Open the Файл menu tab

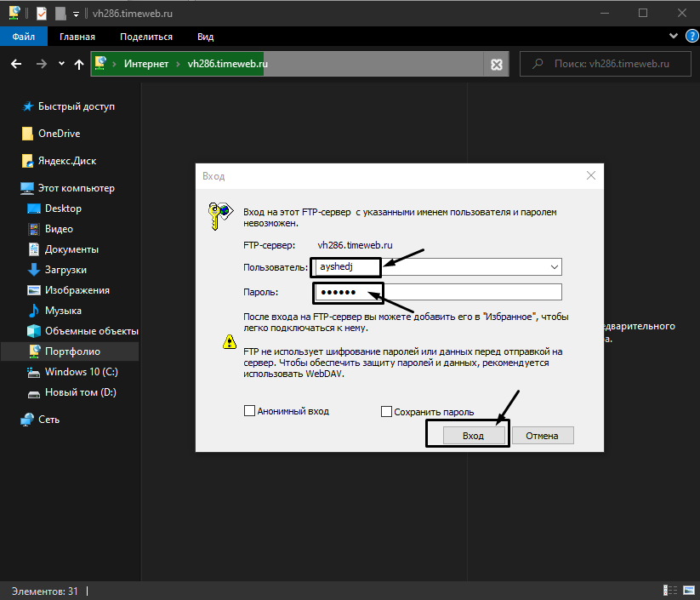point(24,37)
